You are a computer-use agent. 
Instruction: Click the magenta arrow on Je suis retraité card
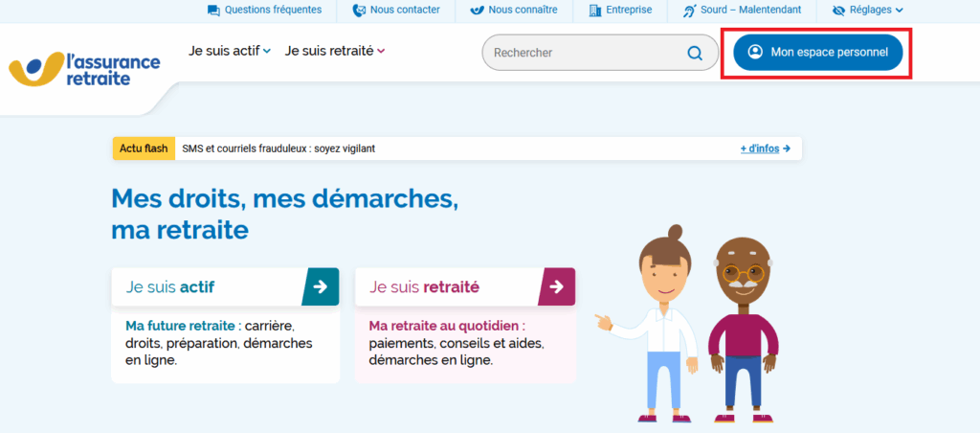coord(557,286)
